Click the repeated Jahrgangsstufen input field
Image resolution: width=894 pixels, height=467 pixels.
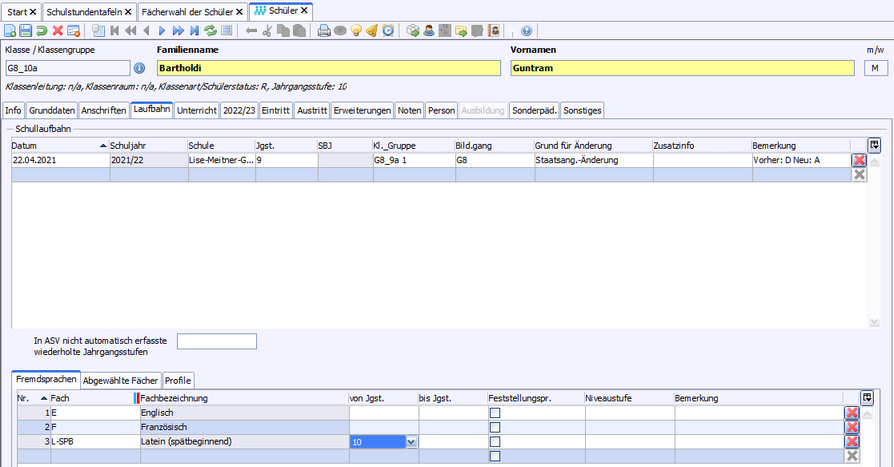click(216, 341)
